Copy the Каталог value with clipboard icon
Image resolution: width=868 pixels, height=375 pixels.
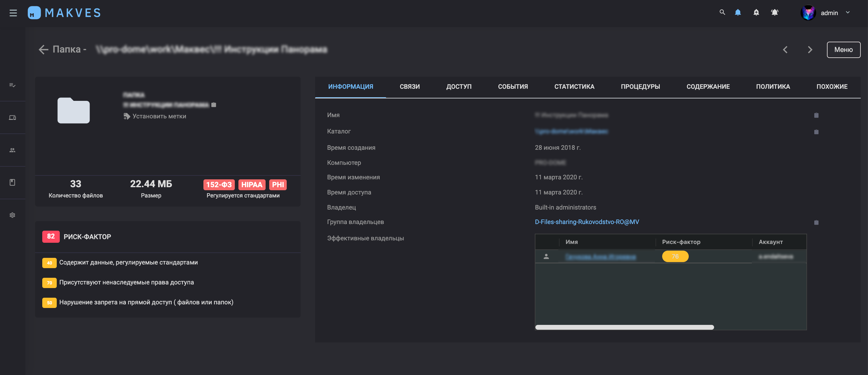point(816,132)
